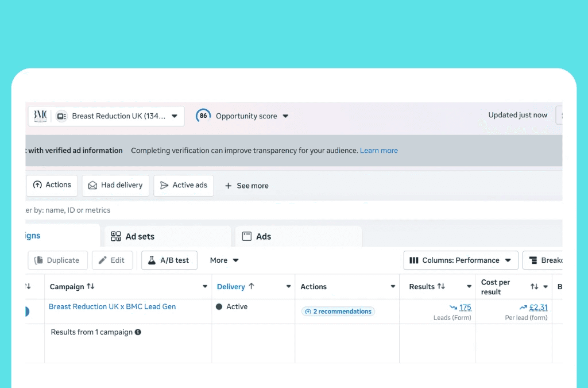Click the ad account icon beside the account name
This screenshot has height=388, width=588.
61,116
